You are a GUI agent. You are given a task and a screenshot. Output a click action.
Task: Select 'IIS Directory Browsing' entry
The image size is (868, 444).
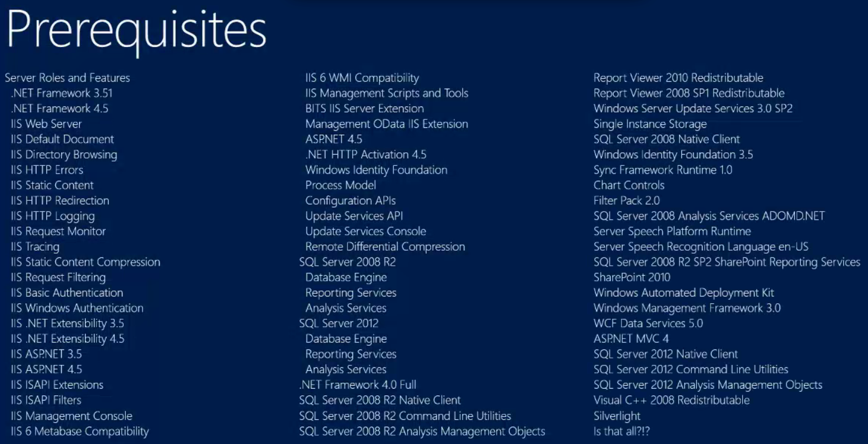point(64,155)
